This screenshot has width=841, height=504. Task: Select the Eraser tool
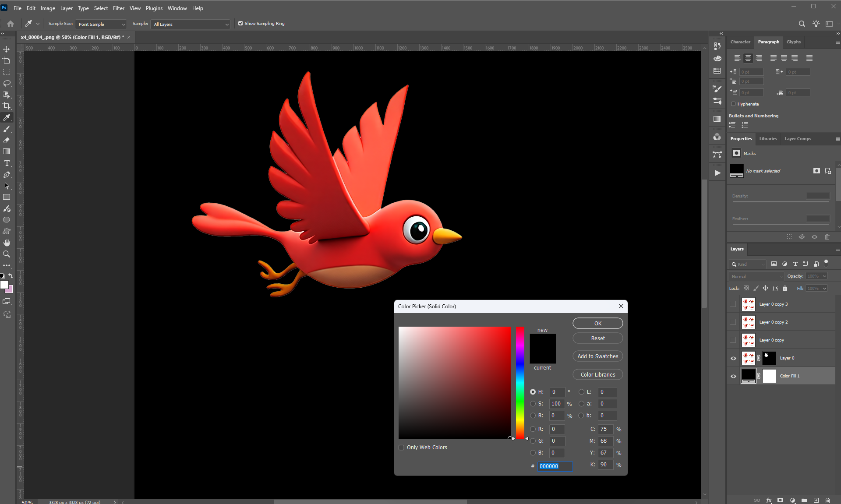click(7, 140)
